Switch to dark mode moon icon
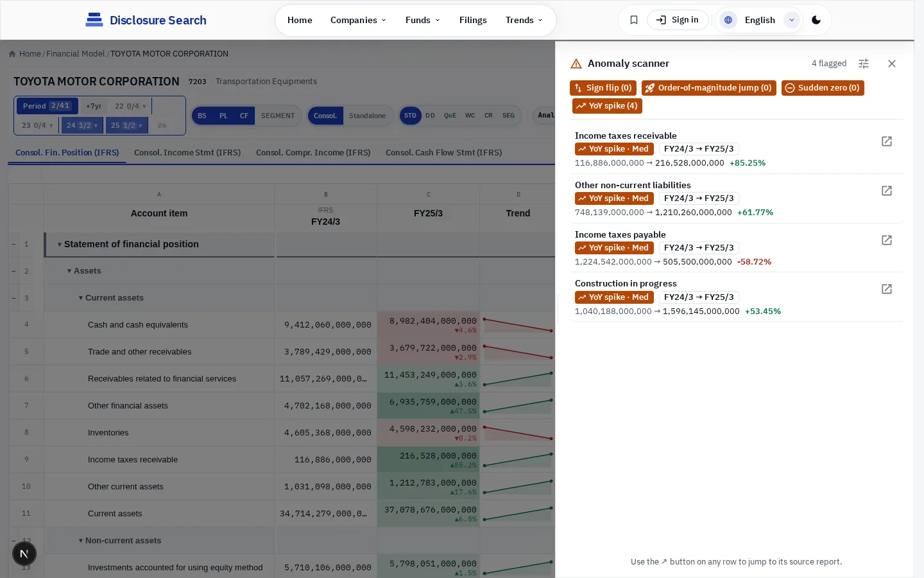924x578 pixels. click(816, 20)
